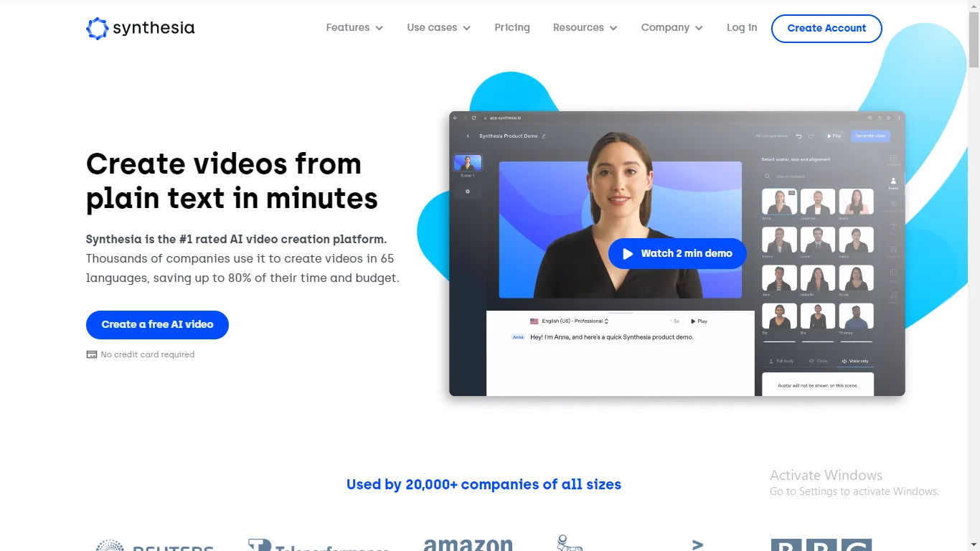Play the Watch 2 min demo video
980x551 pixels.
(x=677, y=253)
